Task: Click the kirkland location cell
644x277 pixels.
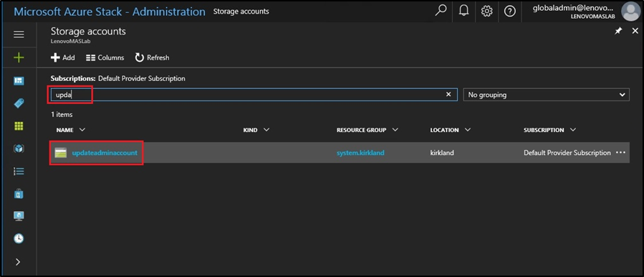Action: click(442, 153)
